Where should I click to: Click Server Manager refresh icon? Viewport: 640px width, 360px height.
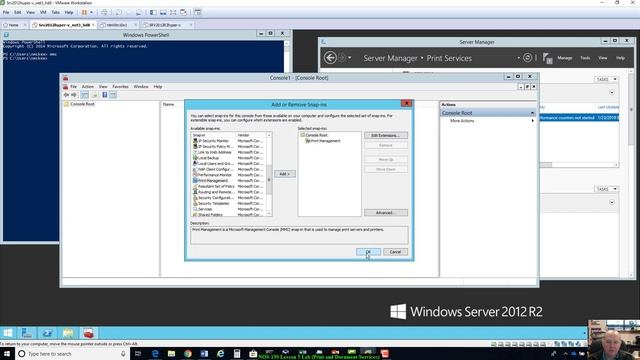[x=527, y=58]
